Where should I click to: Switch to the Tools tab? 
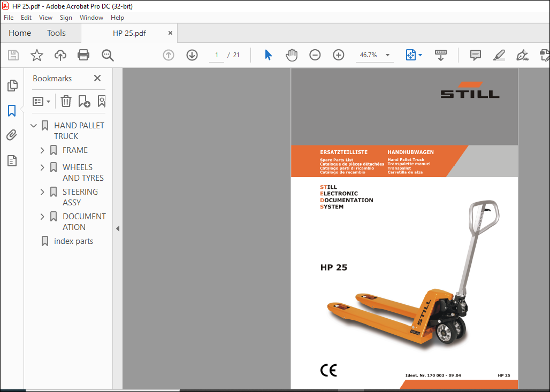[x=57, y=33]
